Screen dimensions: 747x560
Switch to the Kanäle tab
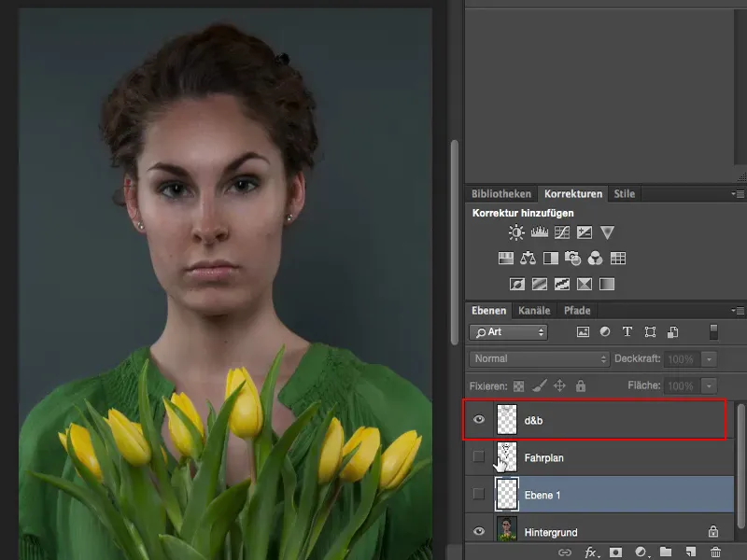pos(534,311)
